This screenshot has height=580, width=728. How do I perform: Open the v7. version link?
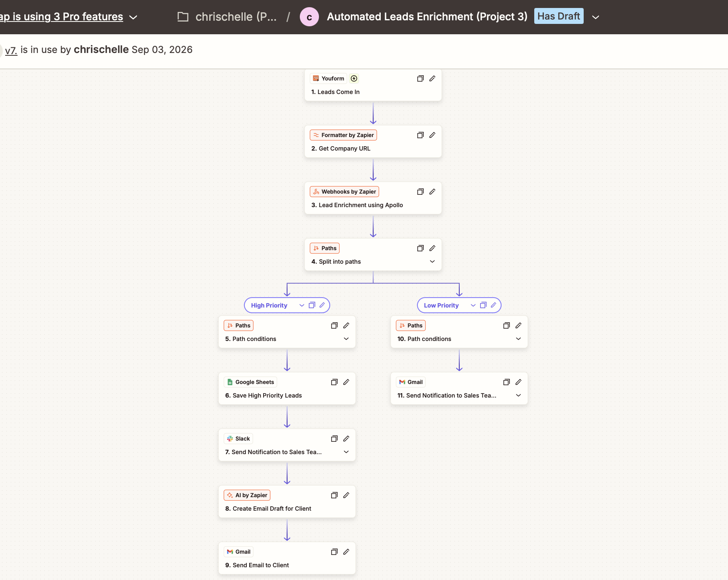11,50
